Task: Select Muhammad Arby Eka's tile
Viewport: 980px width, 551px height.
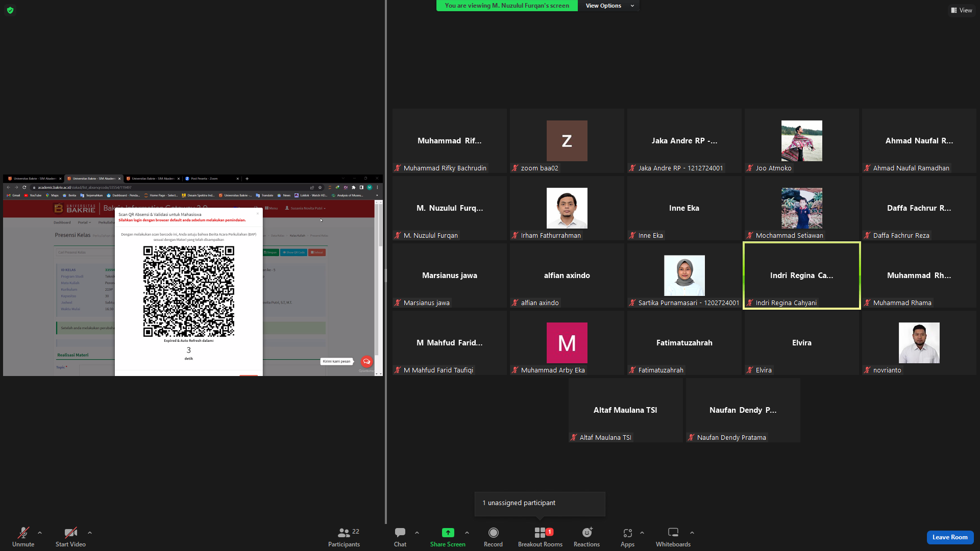Action: click(567, 343)
